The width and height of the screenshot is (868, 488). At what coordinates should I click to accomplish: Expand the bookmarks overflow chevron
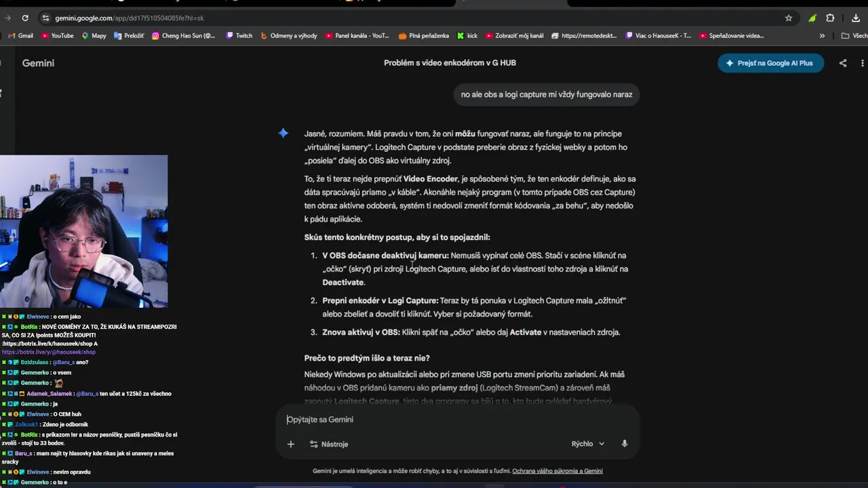(x=822, y=36)
